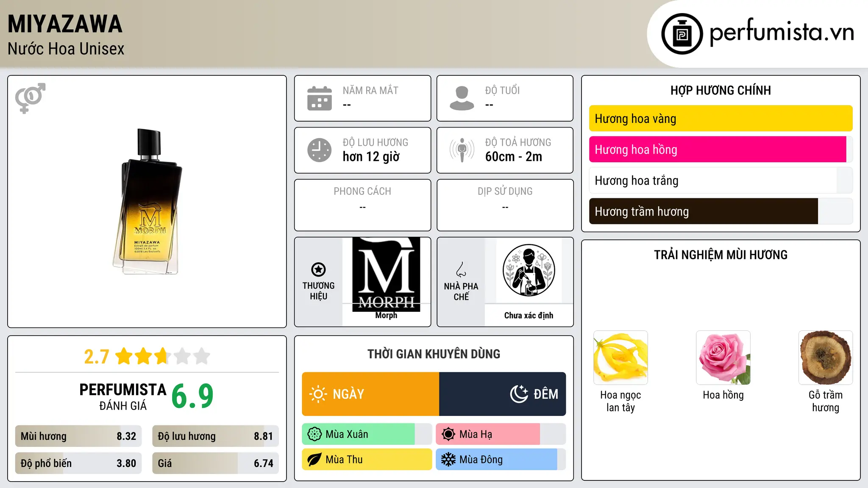Click the sun icon for Mùa Hạ
Screen dimensions: 868x488
pos(448,434)
